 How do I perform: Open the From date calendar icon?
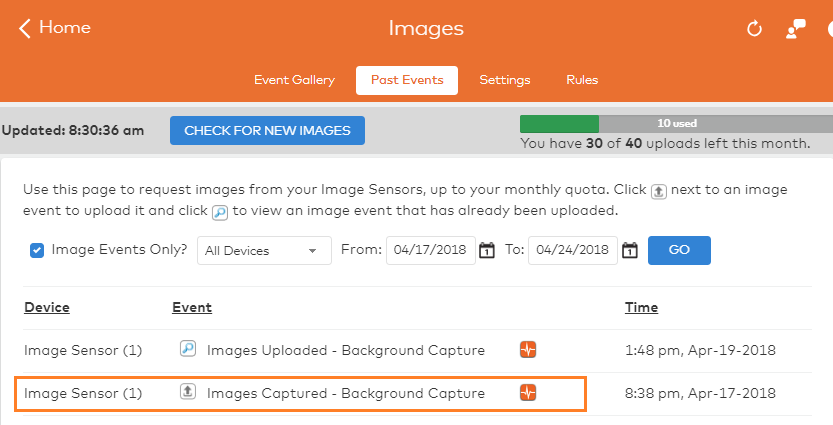click(x=487, y=250)
